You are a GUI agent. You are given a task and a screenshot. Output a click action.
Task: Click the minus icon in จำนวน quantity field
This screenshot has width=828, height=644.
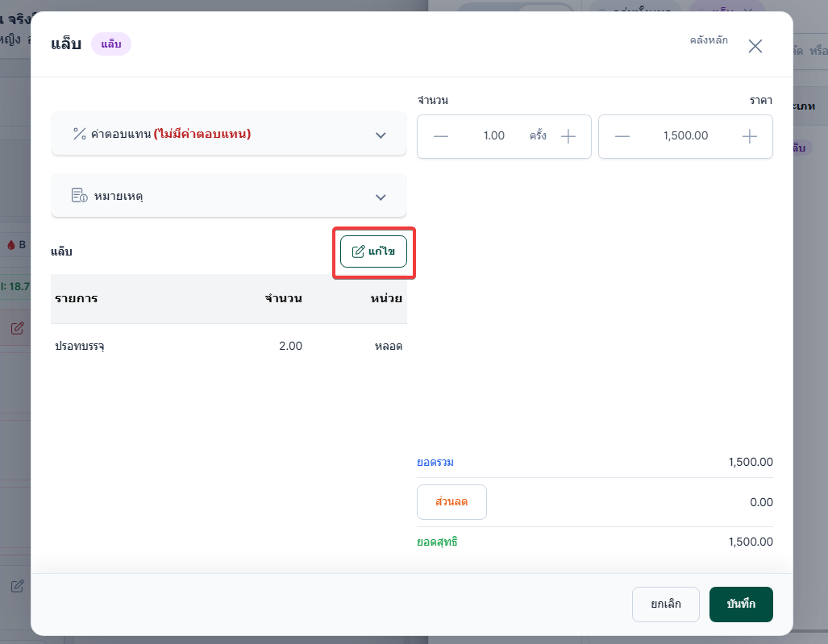tap(440, 136)
